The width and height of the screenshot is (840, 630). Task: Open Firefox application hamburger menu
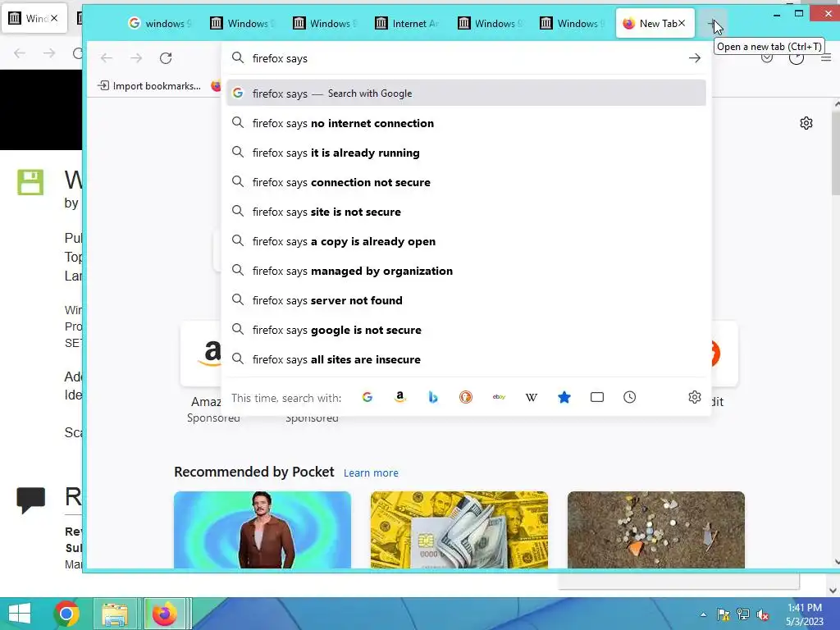click(826, 58)
